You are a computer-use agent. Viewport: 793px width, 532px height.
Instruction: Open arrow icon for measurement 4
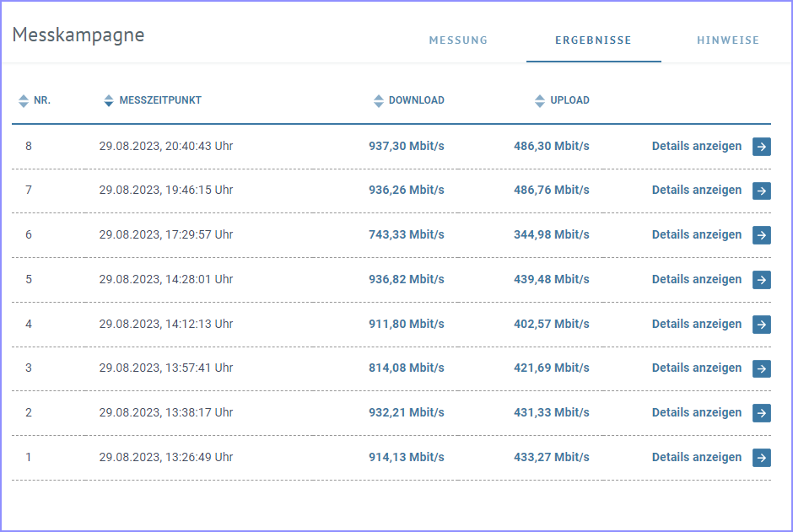point(761,324)
